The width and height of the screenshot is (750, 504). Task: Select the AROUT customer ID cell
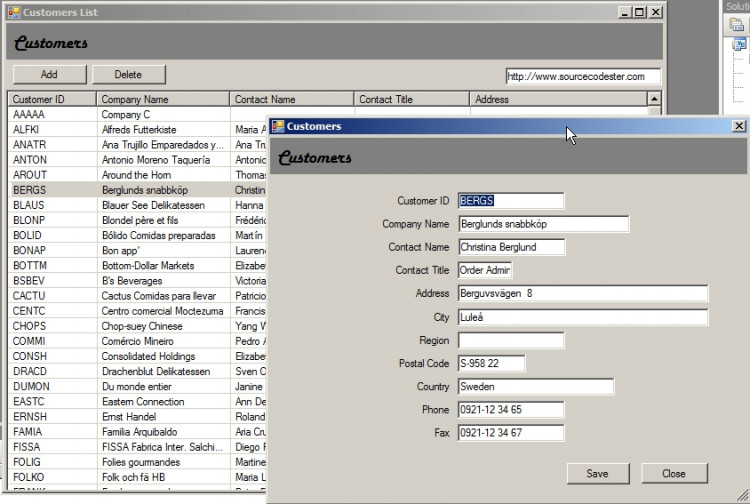click(53, 175)
